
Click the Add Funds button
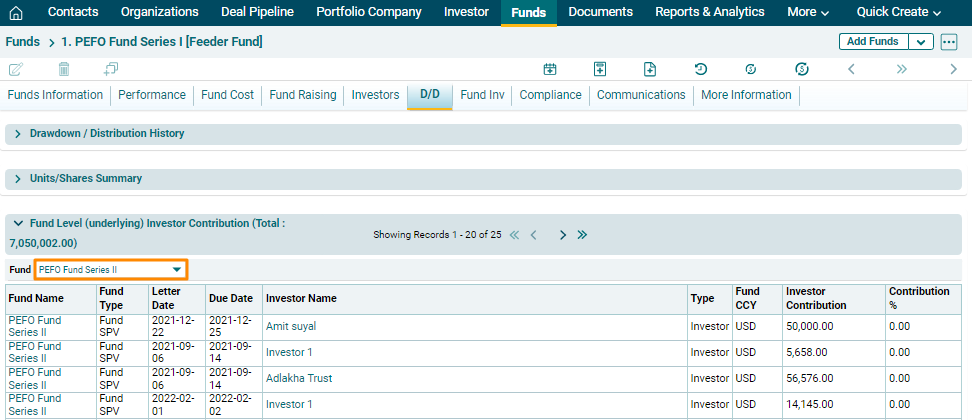click(x=872, y=42)
